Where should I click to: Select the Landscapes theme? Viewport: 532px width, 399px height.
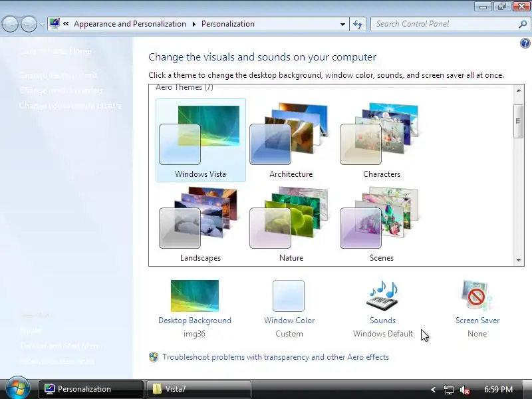(201, 224)
